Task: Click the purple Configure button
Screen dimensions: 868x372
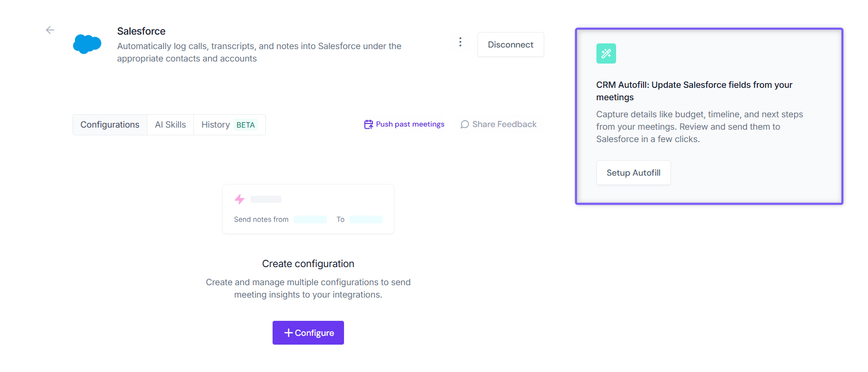Action: pos(308,333)
